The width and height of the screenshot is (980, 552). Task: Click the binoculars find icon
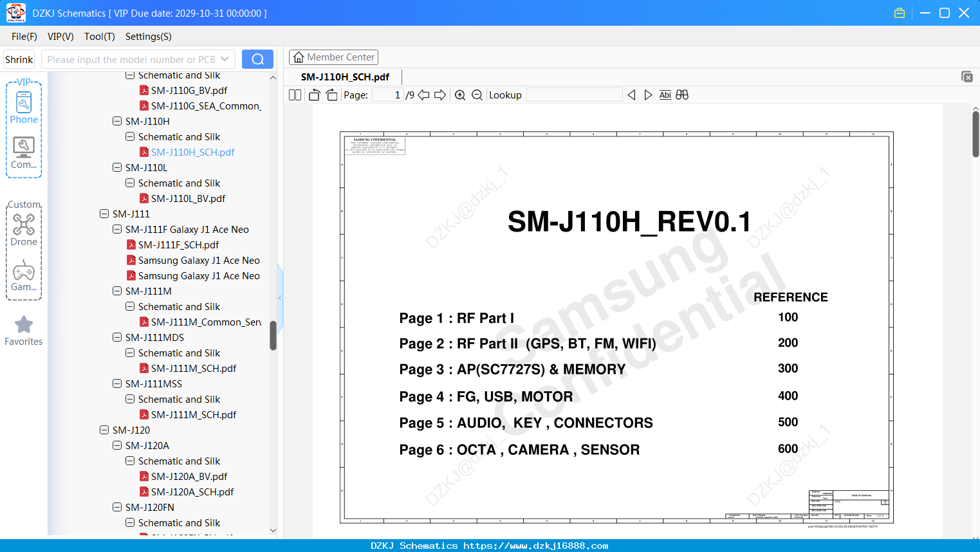[682, 95]
